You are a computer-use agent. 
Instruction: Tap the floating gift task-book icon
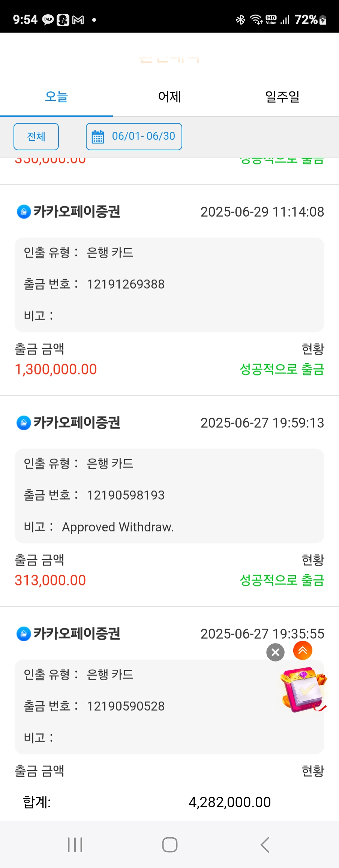click(x=303, y=690)
